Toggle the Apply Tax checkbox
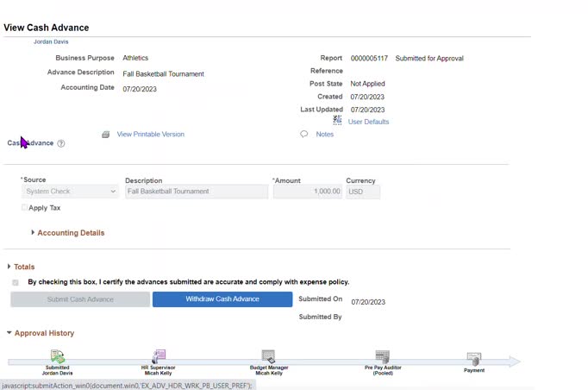This screenshot has width=588, height=390. pos(24,207)
